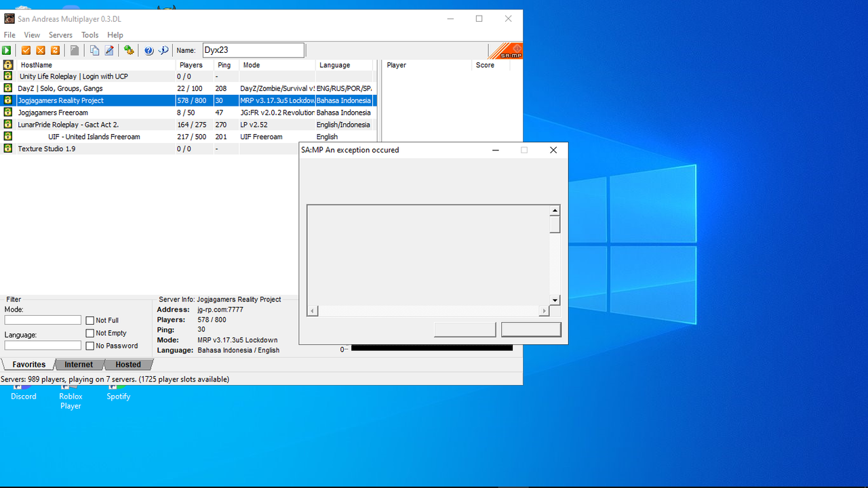Select Jogjagamers Freeroam server

click(189, 113)
